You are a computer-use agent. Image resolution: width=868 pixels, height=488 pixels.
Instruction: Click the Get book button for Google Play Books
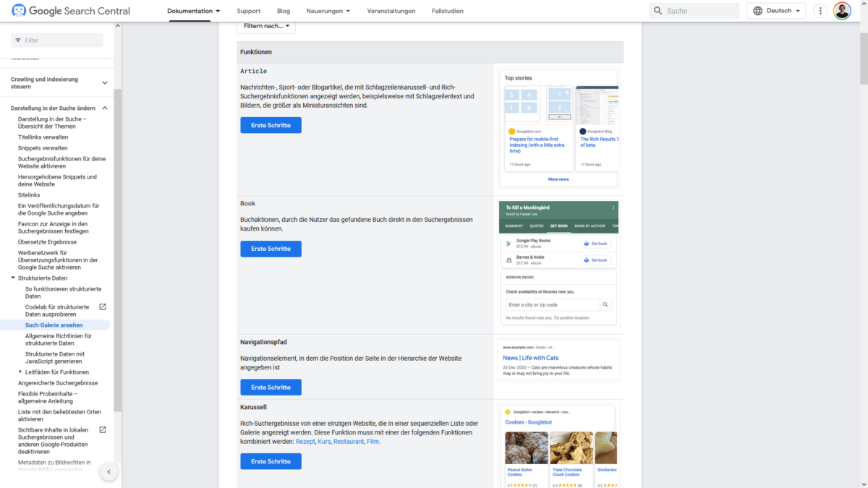click(x=595, y=244)
